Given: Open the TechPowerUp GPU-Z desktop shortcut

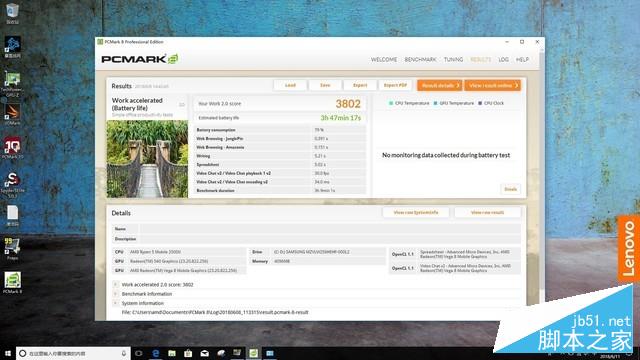Looking at the screenshot, I should pyautogui.click(x=12, y=83).
